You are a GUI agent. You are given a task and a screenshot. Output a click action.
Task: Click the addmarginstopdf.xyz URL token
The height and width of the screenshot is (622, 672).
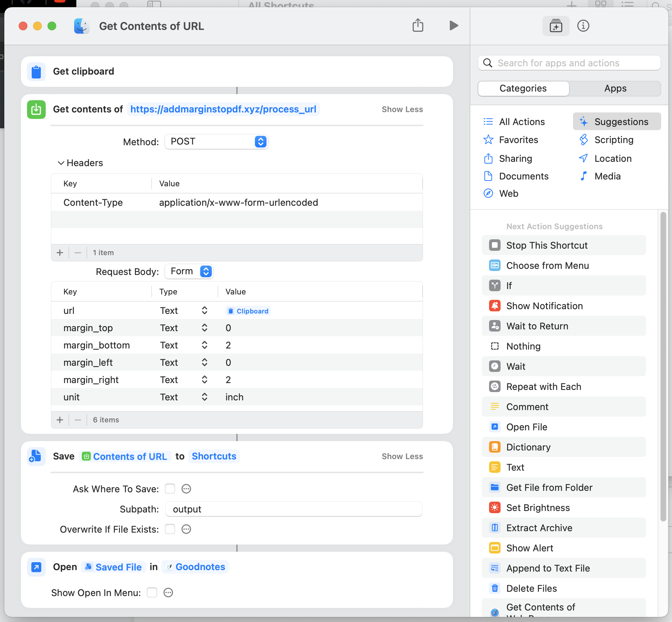(x=223, y=109)
